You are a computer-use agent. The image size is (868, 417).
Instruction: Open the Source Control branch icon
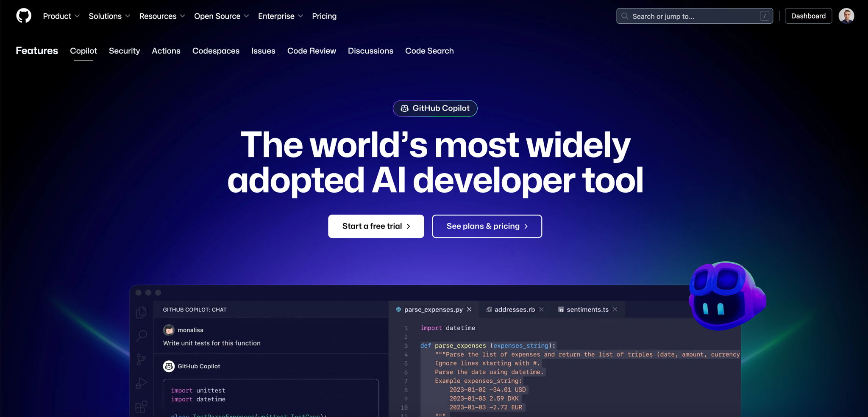coord(141,359)
